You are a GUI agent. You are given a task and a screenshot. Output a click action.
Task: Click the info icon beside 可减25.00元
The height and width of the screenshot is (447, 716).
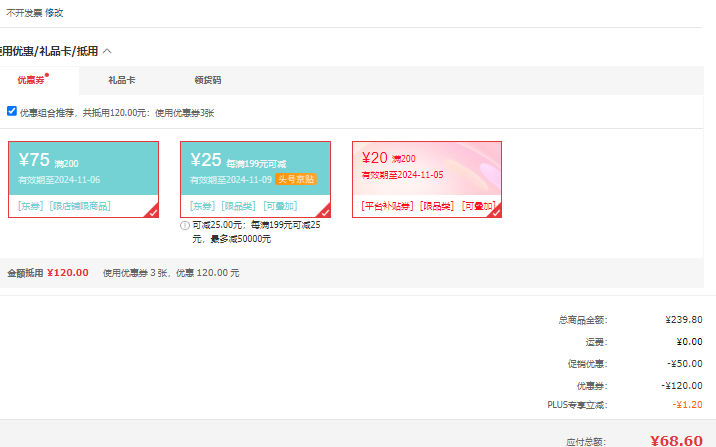184,226
